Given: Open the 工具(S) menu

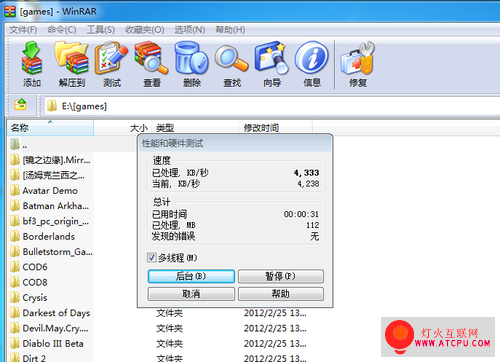Looking at the screenshot, I should pos(101,30).
